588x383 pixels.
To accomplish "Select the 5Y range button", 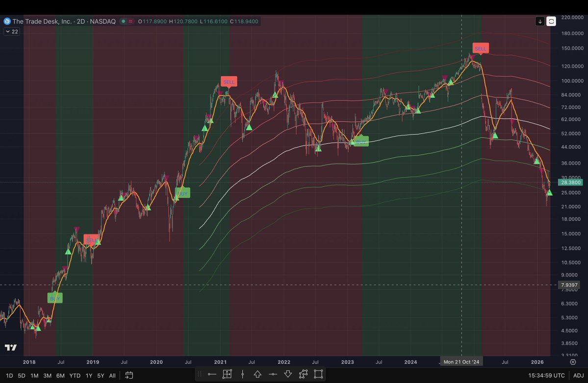I will pyautogui.click(x=101, y=376).
